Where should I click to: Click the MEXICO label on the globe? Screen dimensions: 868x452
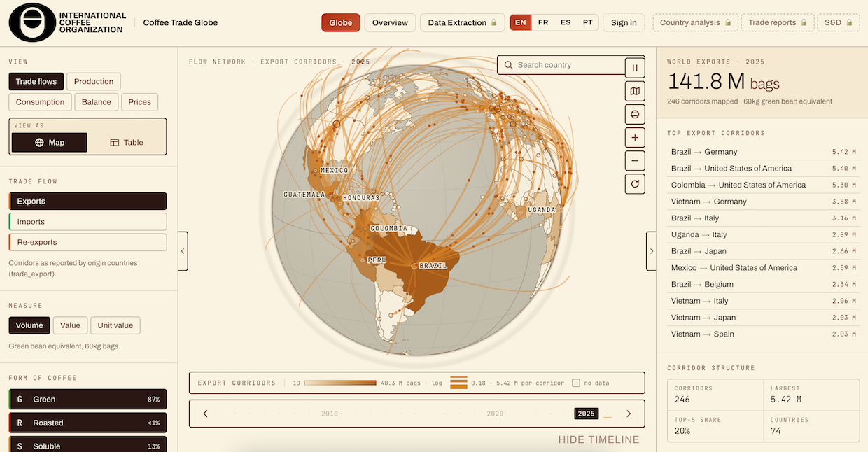point(334,170)
